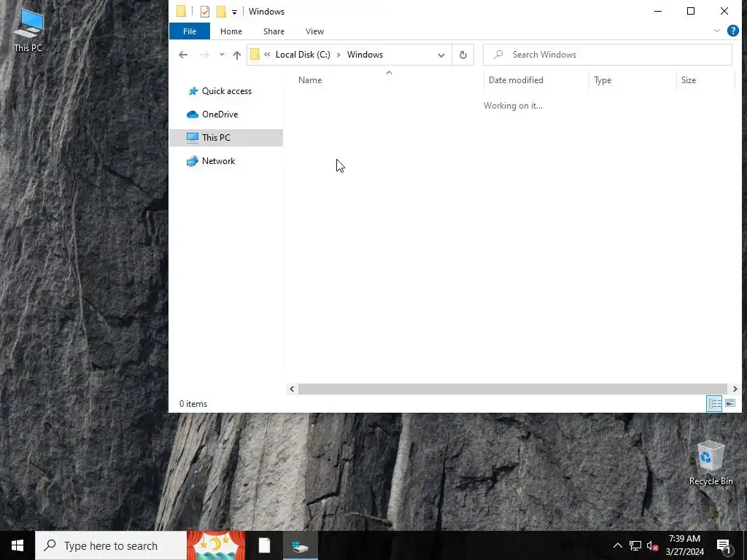Click the Windows breadcrumb in address bar
Image resolution: width=747 pixels, height=560 pixels.
tap(365, 55)
